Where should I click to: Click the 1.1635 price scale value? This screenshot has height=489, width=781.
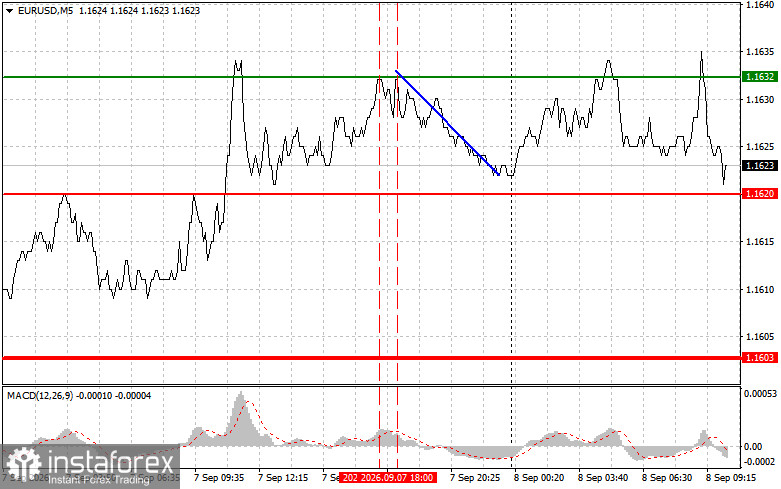760,52
